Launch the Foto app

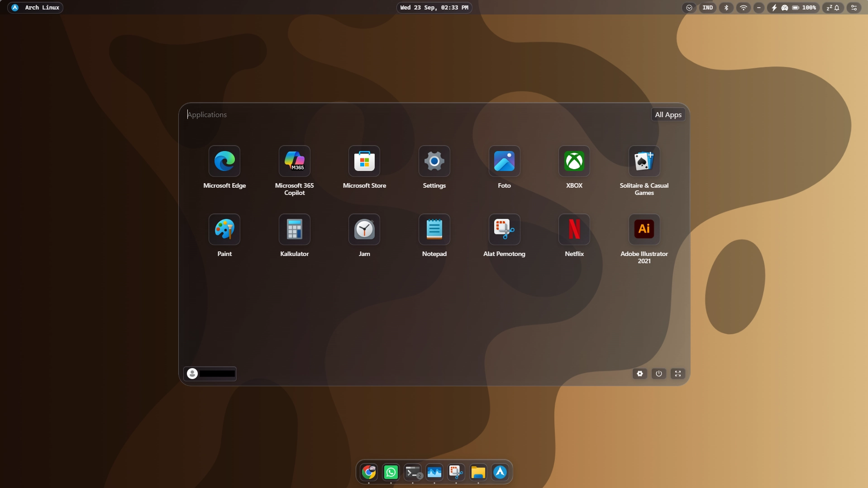[x=505, y=161]
